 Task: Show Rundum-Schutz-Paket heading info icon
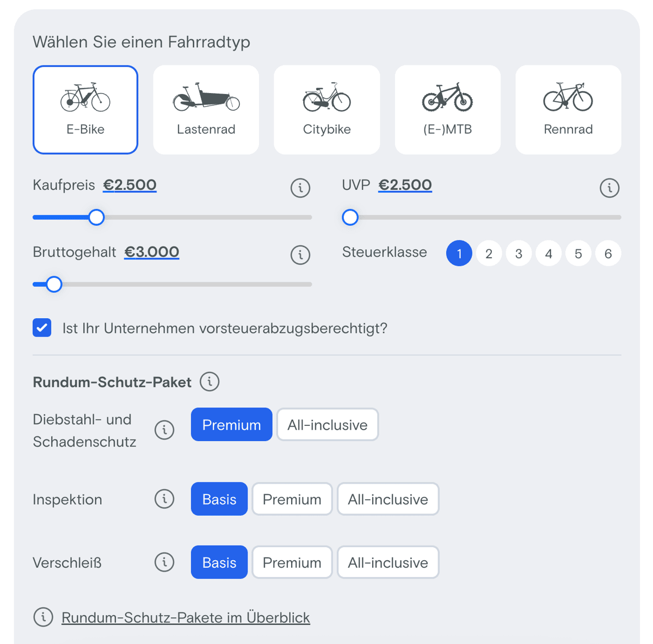click(x=210, y=382)
